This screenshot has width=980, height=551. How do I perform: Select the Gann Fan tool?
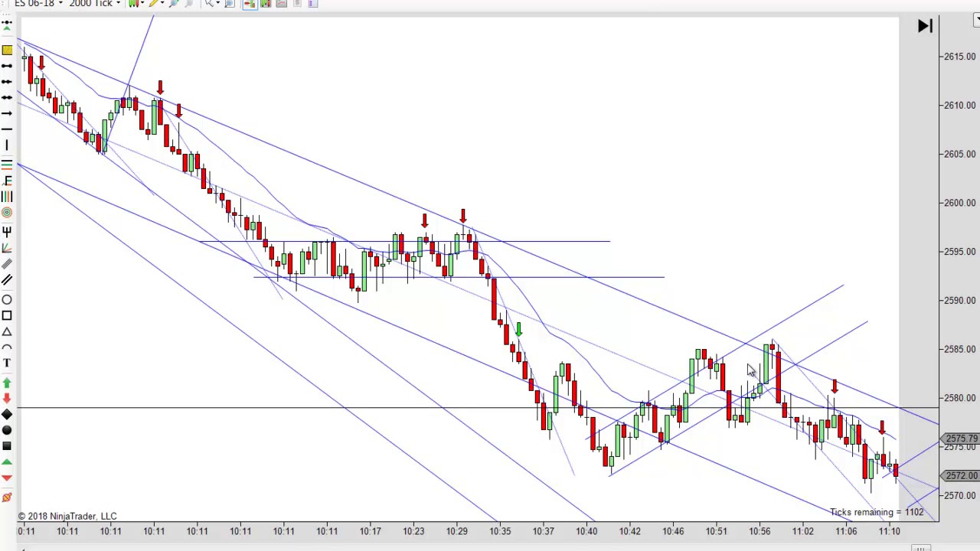7,247
